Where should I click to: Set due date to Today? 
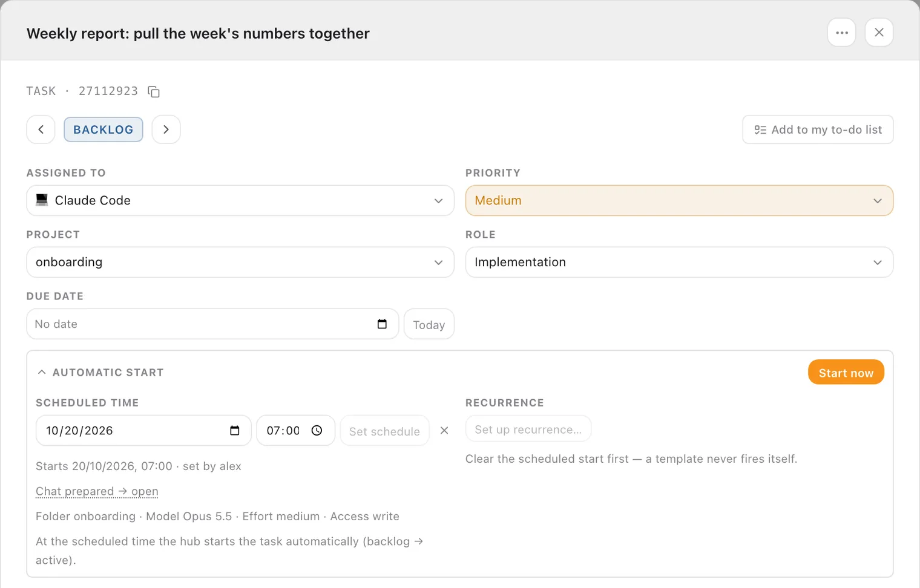pyautogui.click(x=429, y=324)
